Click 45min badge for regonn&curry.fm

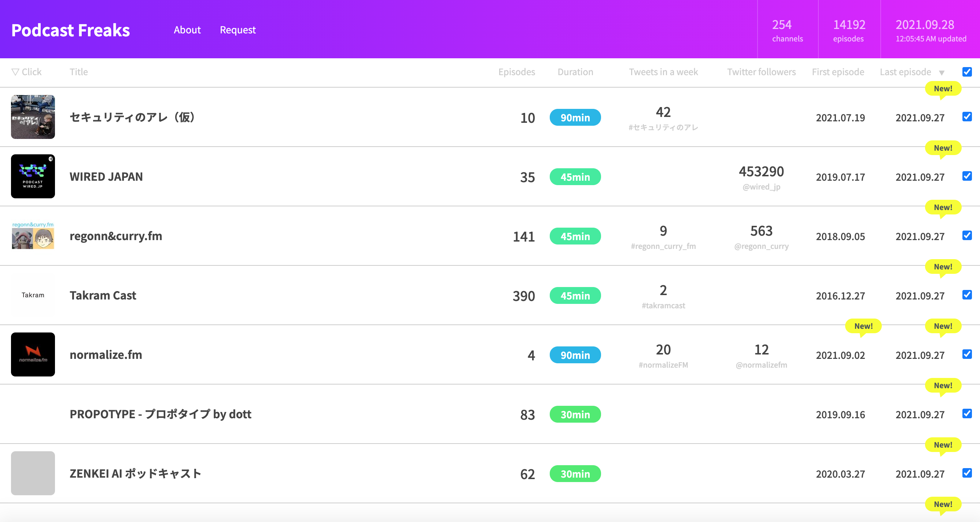[x=575, y=236]
